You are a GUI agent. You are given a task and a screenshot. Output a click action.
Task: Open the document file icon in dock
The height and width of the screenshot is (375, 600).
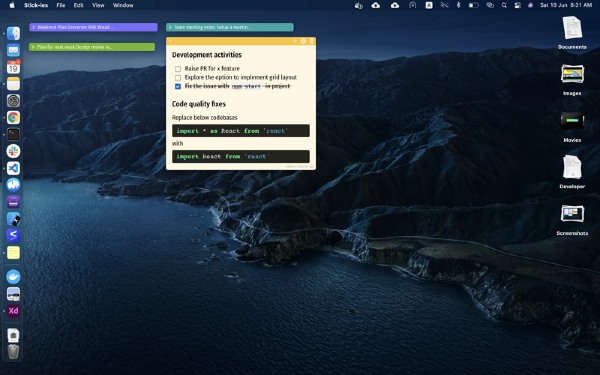13,335
